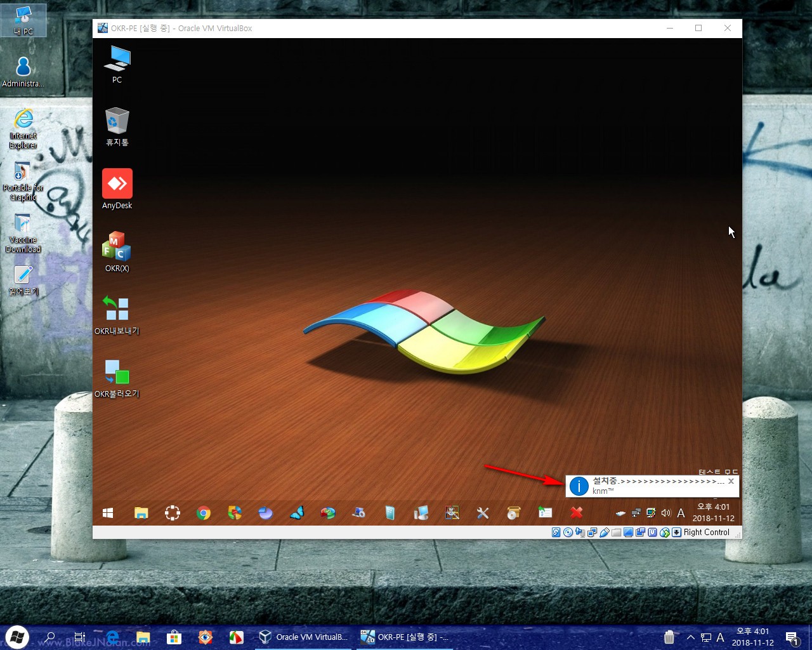This screenshot has width=812, height=650.
Task: Click VirtualBox CPU execution indicator
Action: (x=652, y=533)
